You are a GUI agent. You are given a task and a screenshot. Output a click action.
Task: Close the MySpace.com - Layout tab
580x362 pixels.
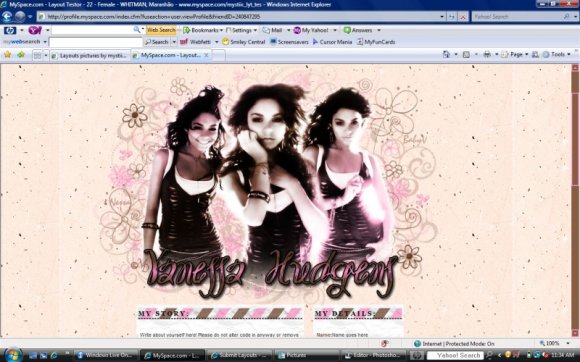(206, 55)
